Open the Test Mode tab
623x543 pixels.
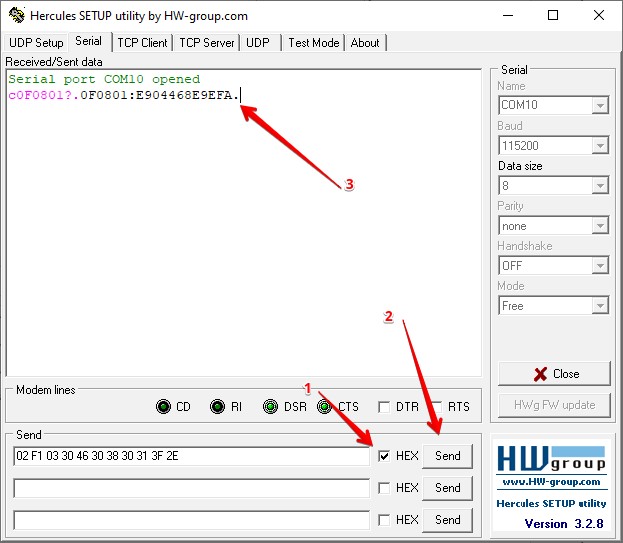click(x=313, y=43)
